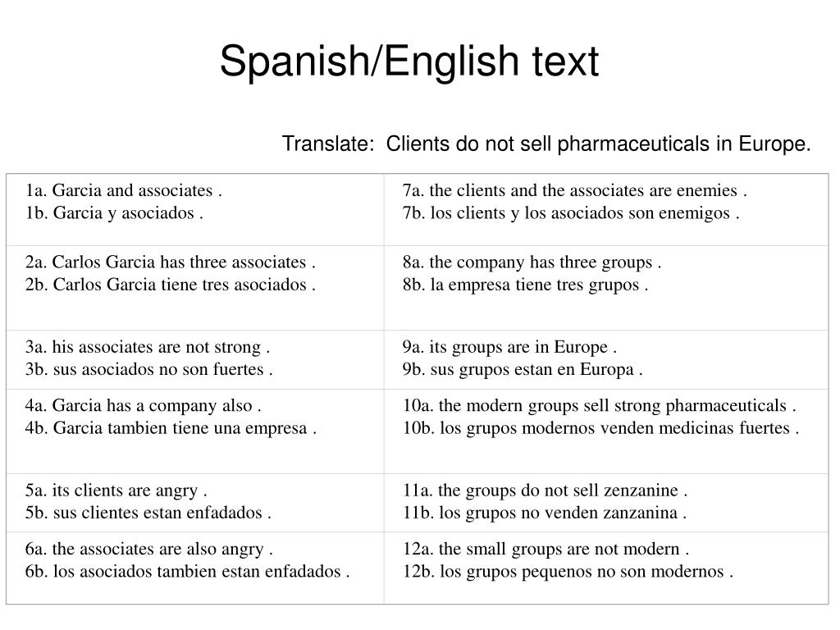Click sentence 6a 'the associates are also angry'

149,549
